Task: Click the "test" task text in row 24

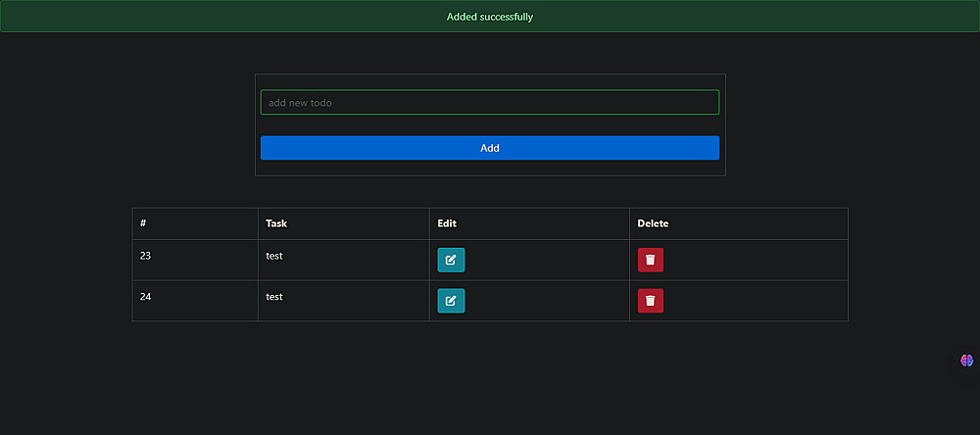Action: [x=274, y=297]
